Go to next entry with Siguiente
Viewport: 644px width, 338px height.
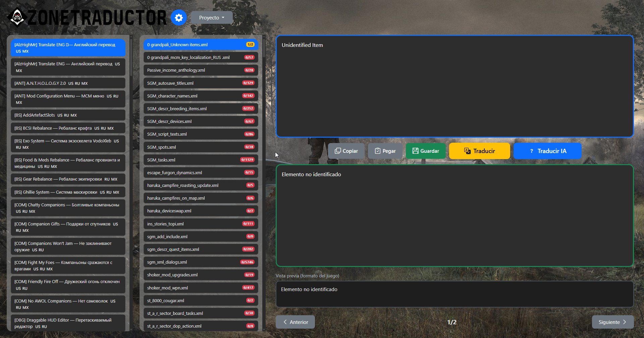612,322
